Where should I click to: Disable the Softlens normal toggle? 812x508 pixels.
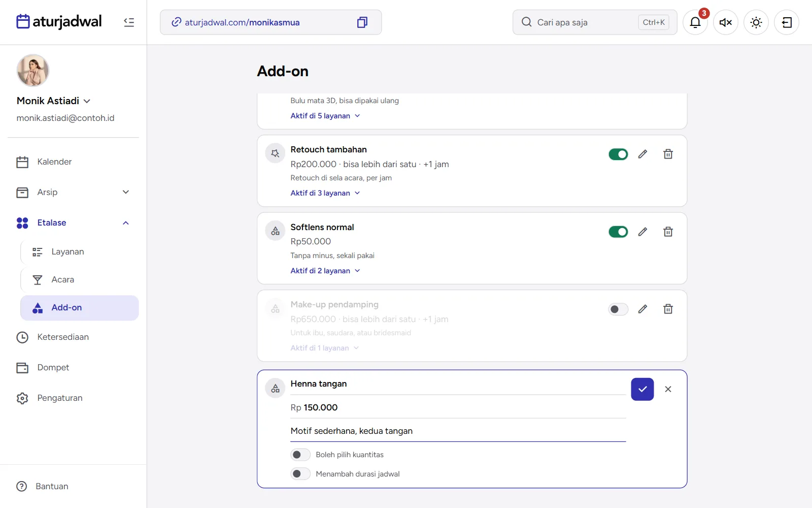[618, 232]
